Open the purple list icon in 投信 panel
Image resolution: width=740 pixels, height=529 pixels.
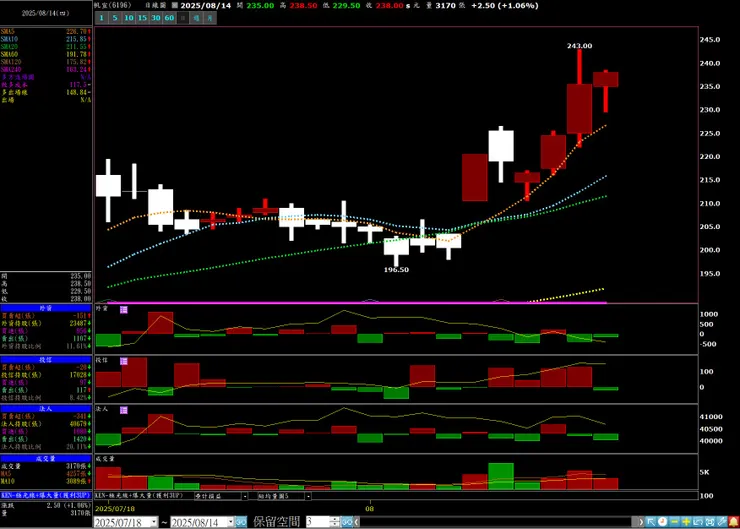pos(124,361)
